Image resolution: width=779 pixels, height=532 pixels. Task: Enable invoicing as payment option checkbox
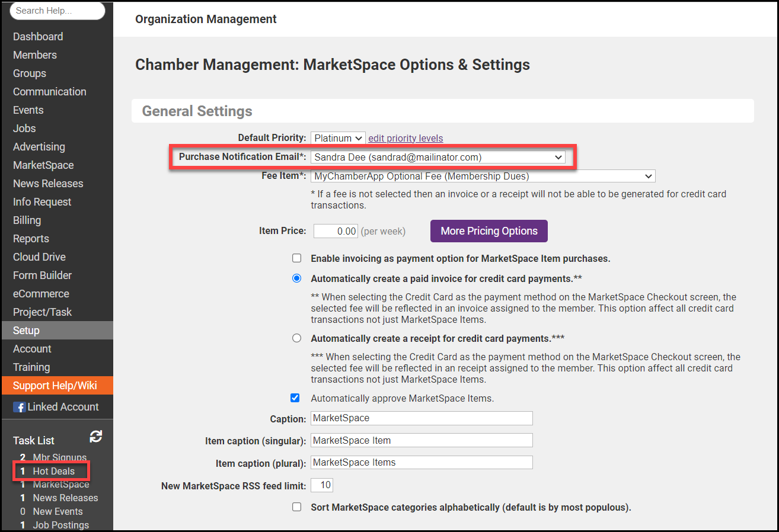(x=296, y=258)
